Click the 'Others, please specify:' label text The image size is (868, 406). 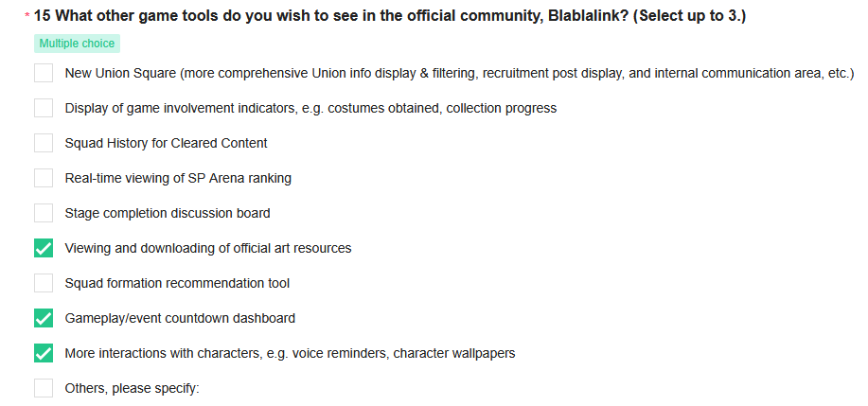[132, 388]
